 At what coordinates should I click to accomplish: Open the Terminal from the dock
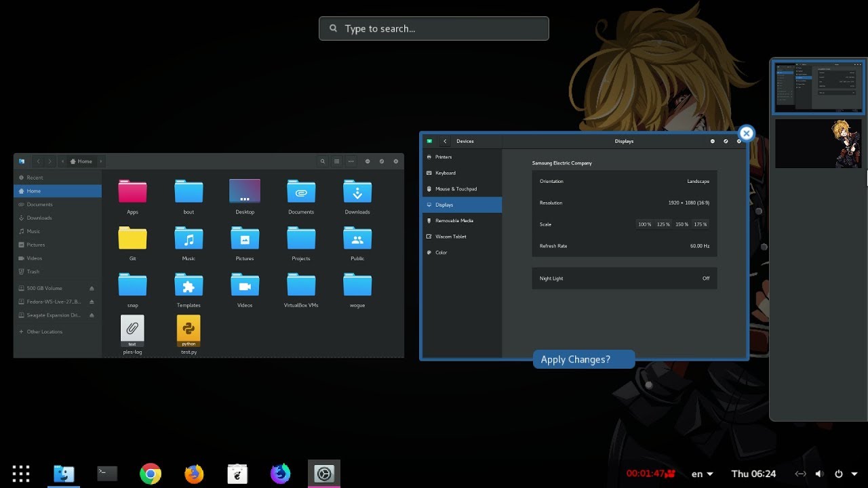pos(107,474)
